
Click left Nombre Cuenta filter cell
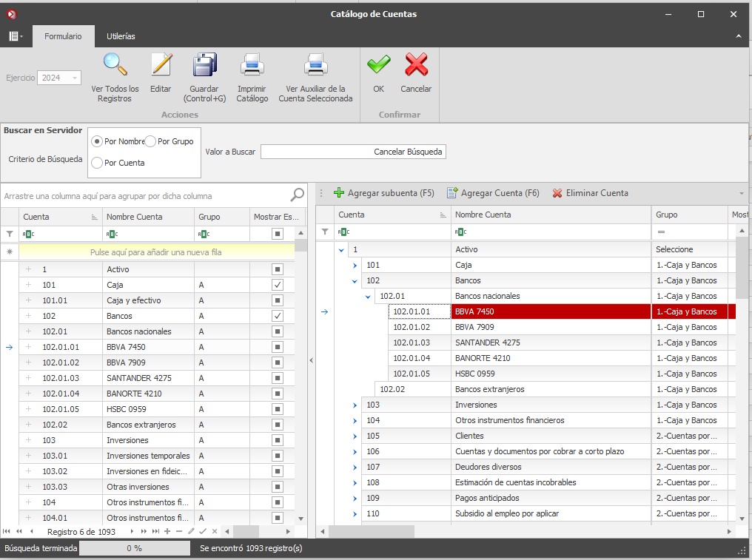(148, 234)
